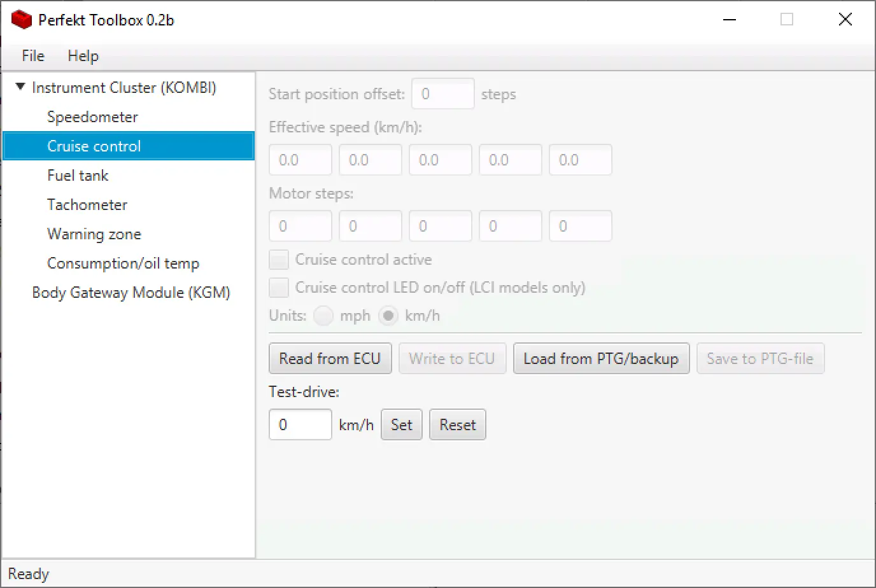Screen dimensions: 876x588
Task: Click Load from PTG/backup button
Action: [x=600, y=359]
